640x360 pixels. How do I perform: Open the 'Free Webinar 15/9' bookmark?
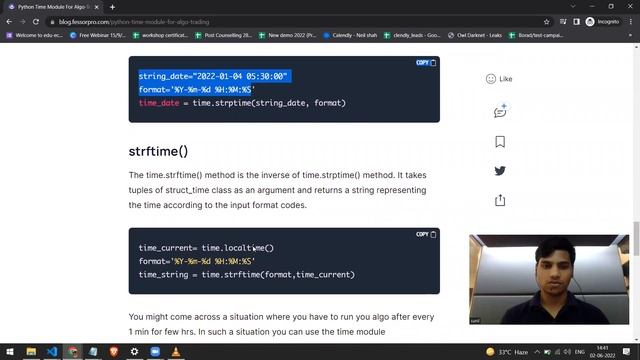coord(98,36)
